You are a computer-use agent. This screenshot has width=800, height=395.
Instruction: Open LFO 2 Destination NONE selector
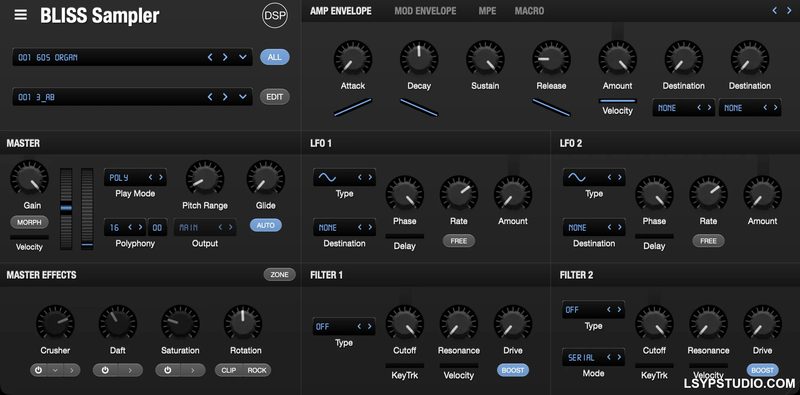[594, 228]
